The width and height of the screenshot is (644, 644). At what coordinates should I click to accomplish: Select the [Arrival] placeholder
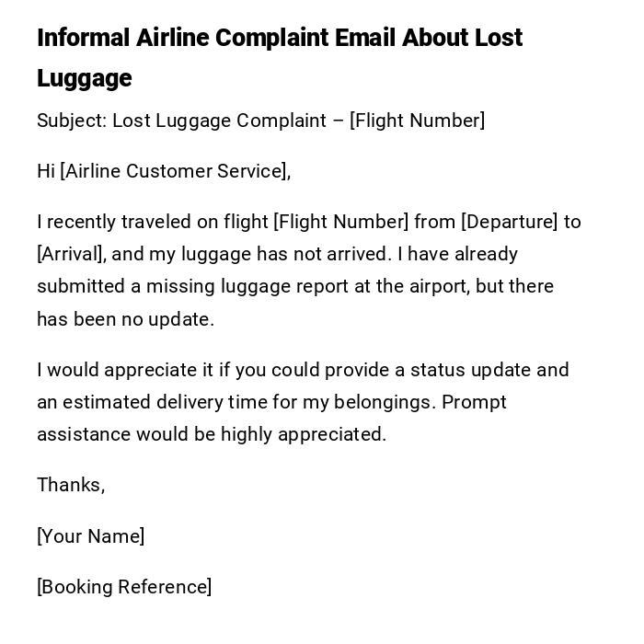click(x=71, y=254)
